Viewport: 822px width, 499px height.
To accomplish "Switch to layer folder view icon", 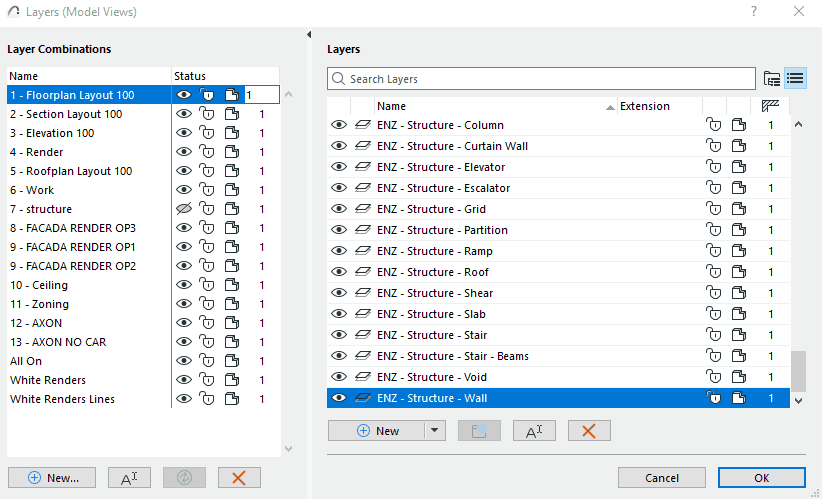I will coord(772,79).
